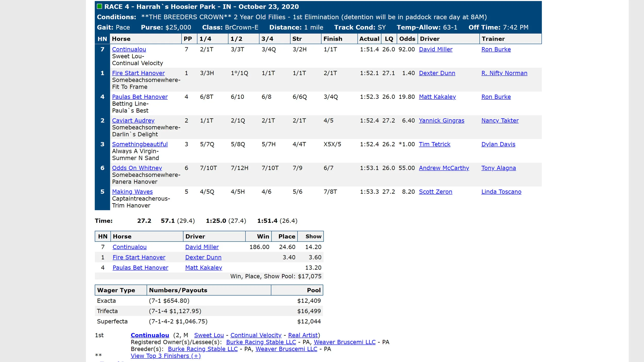The image size is (644, 362).
Task: Expand View Top 3 Finishers link
Action: point(165,356)
